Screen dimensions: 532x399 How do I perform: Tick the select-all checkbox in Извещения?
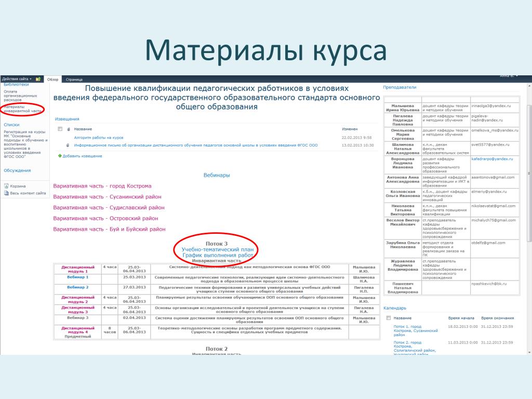60,129
